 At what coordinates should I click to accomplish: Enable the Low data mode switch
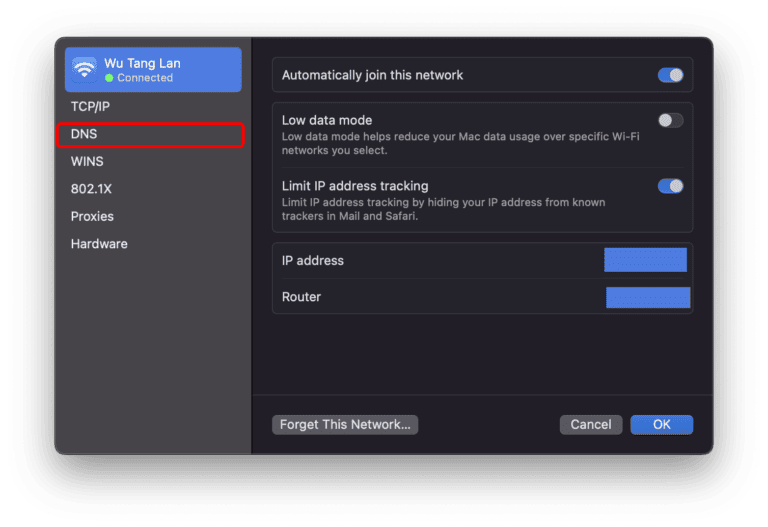coord(670,121)
